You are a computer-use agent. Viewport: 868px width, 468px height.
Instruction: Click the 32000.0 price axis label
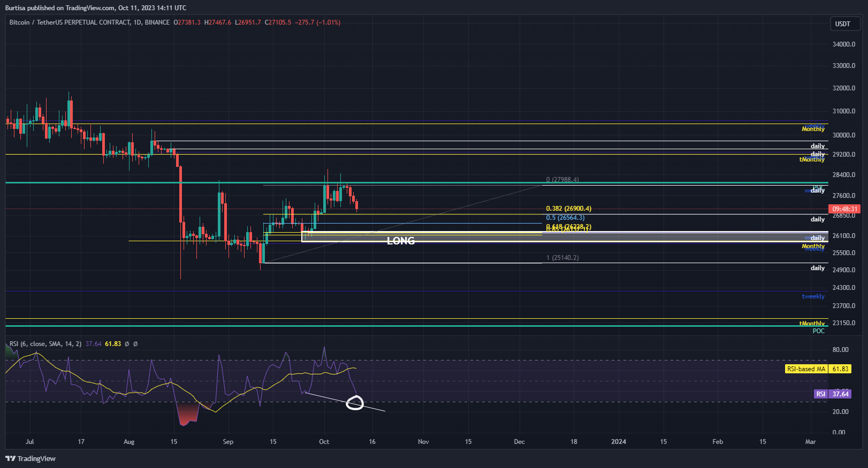(x=844, y=88)
